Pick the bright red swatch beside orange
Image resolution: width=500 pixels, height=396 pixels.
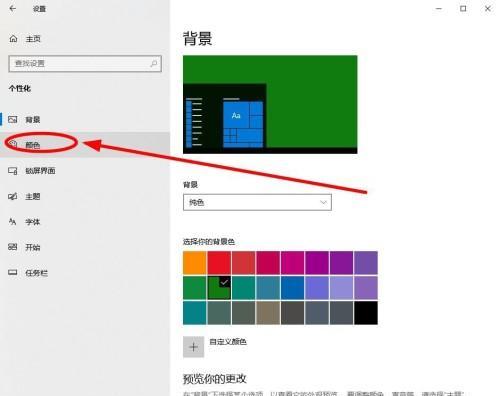[219, 263]
